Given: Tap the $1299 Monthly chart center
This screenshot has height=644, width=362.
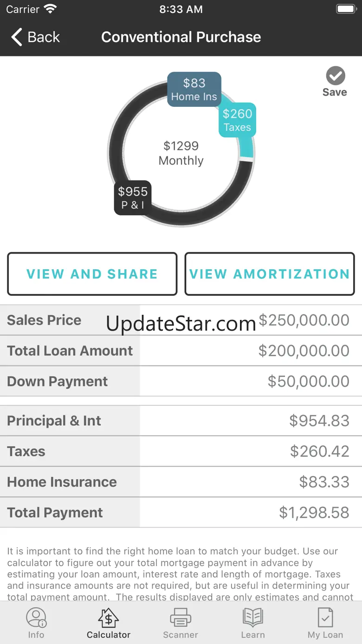Looking at the screenshot, I should point(181,153).
